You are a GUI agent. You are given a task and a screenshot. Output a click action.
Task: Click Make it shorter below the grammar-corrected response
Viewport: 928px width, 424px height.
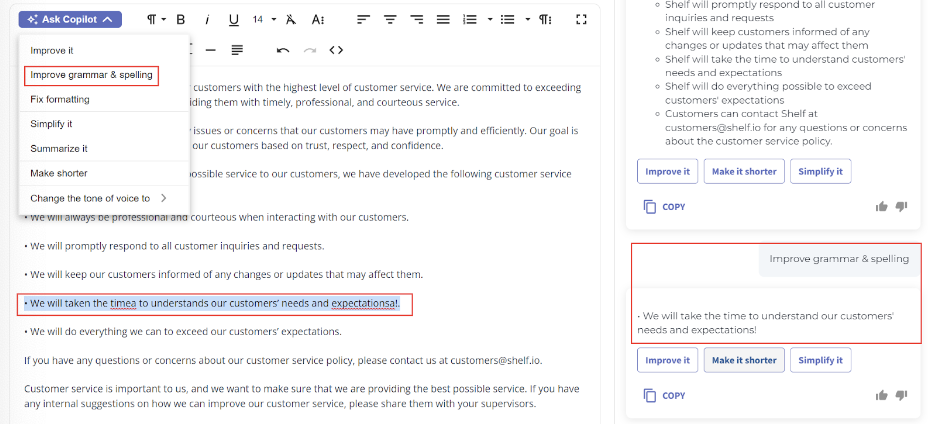(744, 360)
